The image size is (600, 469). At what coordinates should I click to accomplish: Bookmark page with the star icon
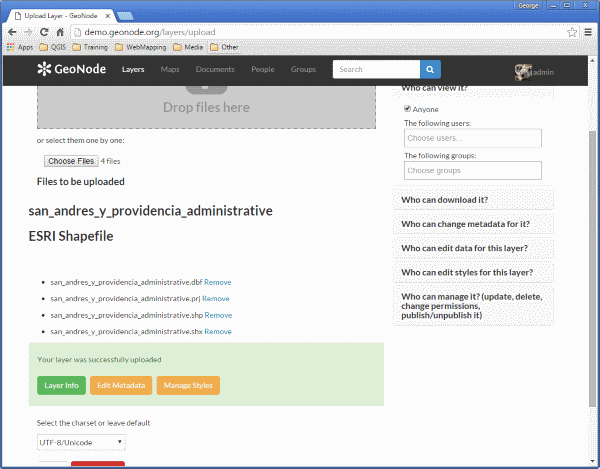tap(572, 32)
